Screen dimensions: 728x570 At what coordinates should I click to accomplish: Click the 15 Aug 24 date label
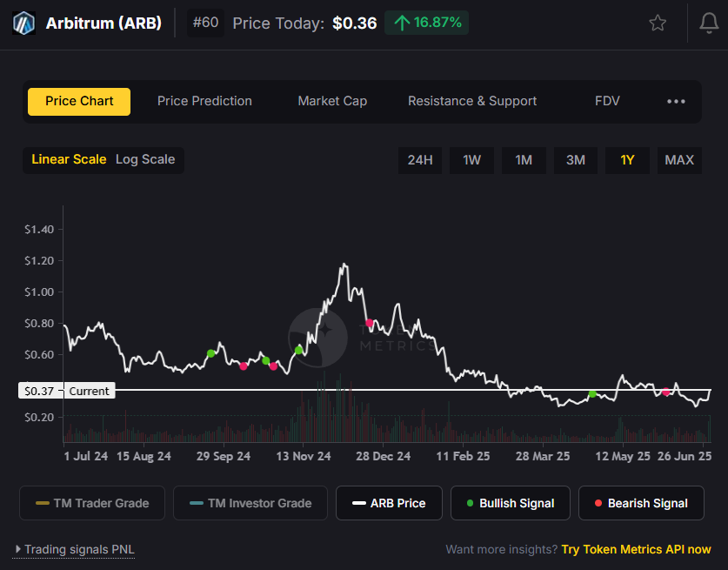point(144,457)
